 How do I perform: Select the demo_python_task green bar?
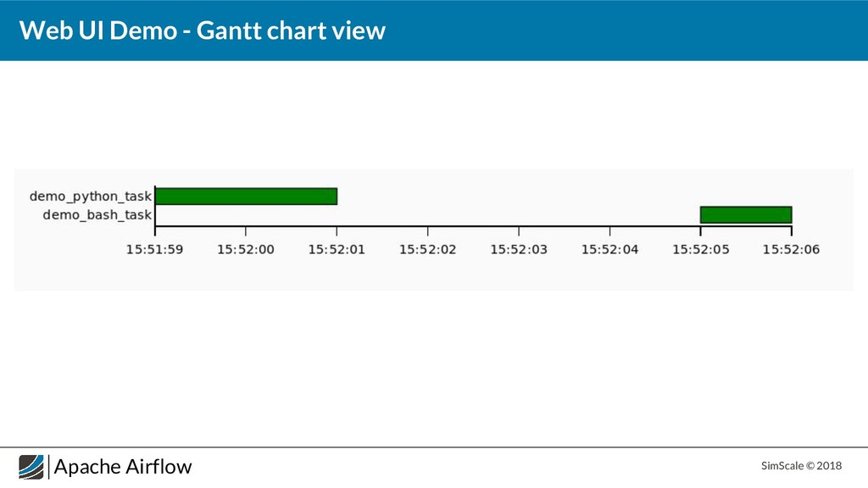click(x=247, y=197)
